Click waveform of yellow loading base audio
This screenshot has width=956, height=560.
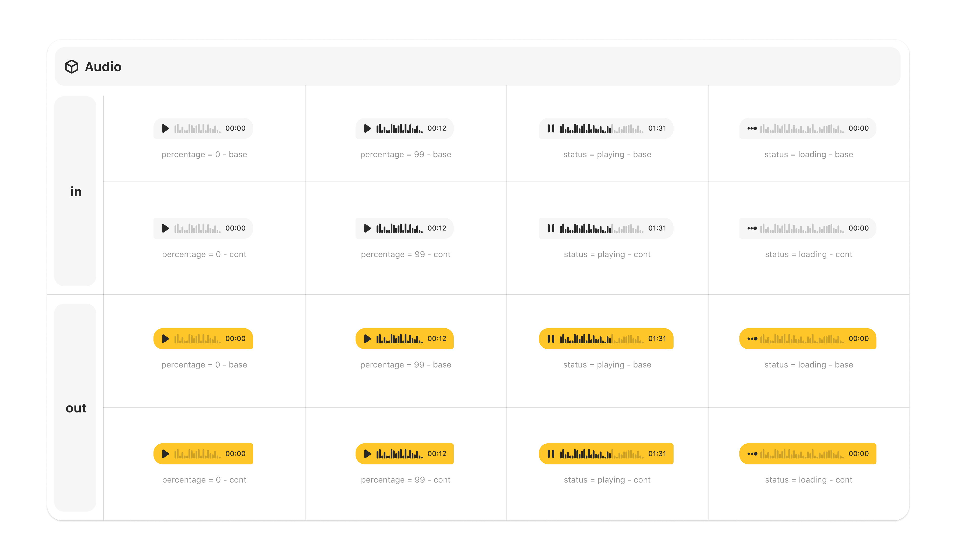(x=802, y=339)
